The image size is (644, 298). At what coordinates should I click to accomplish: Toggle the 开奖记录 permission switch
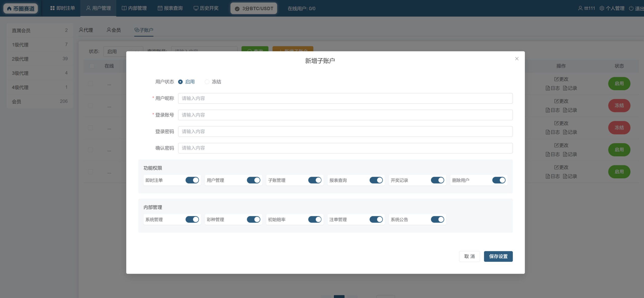click(x=437, y=180)
